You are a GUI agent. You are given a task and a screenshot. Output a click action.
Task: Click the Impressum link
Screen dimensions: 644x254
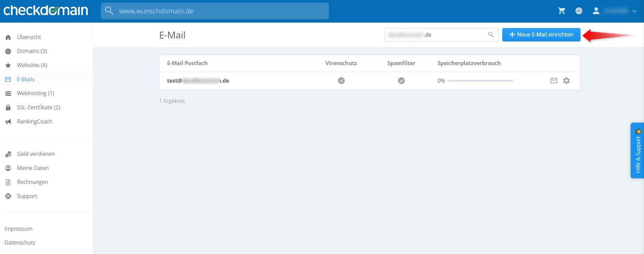(x=19, y=229)
